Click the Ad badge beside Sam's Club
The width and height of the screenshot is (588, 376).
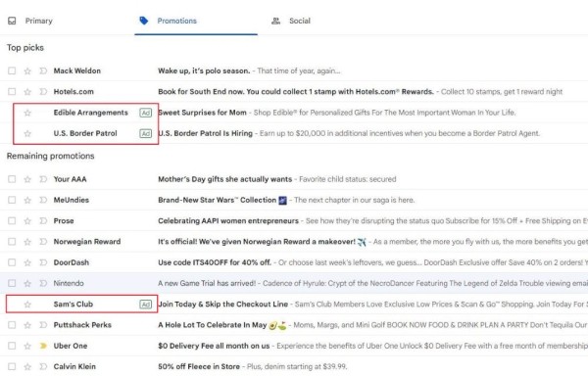pyautogui.click(x=145, y=305)
